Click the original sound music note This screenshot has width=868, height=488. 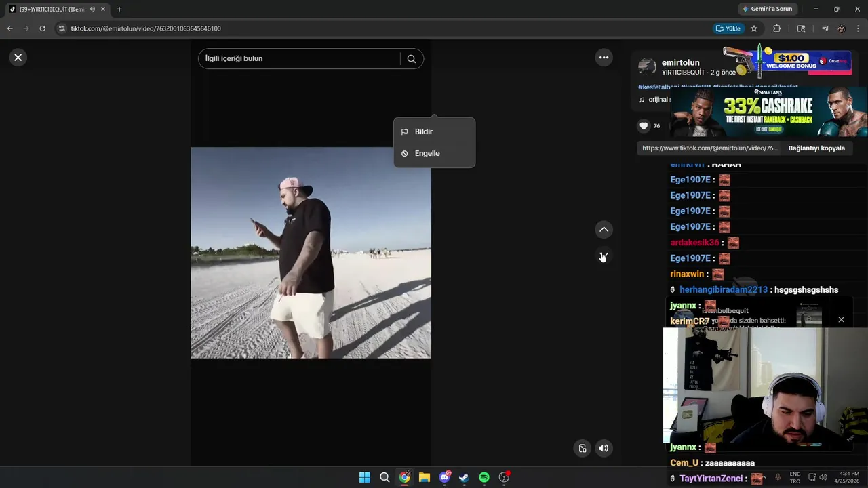(x=642, y=100)
